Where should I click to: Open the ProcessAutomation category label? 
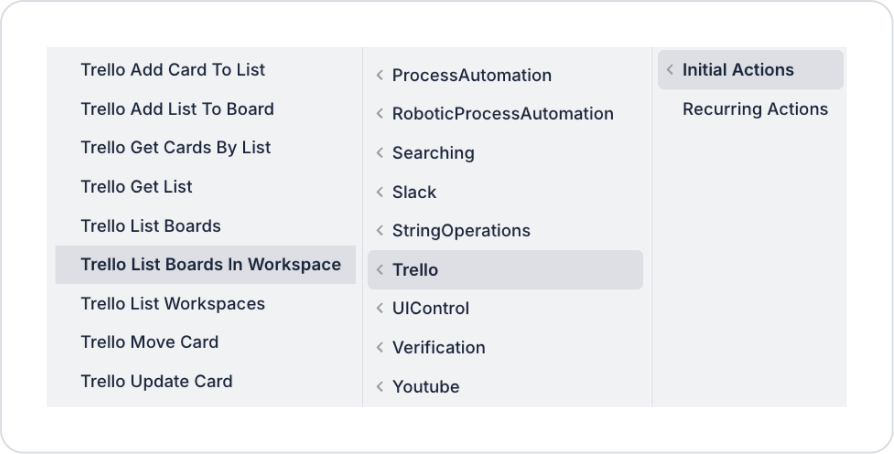click(472, 75)
